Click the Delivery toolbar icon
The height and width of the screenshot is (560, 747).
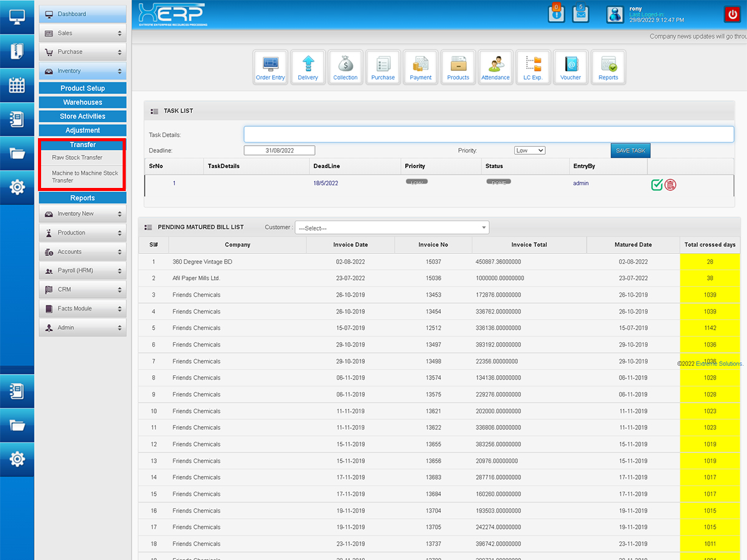click(308, 67)
